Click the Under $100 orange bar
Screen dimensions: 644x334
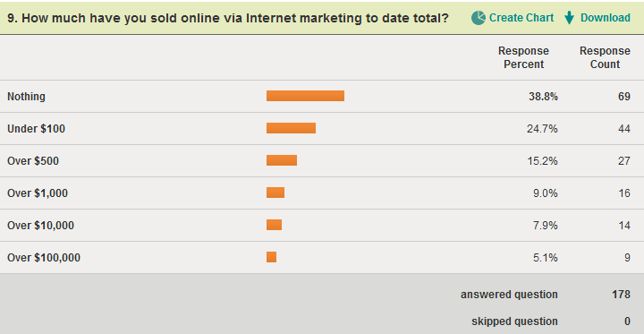coord(291,128)
